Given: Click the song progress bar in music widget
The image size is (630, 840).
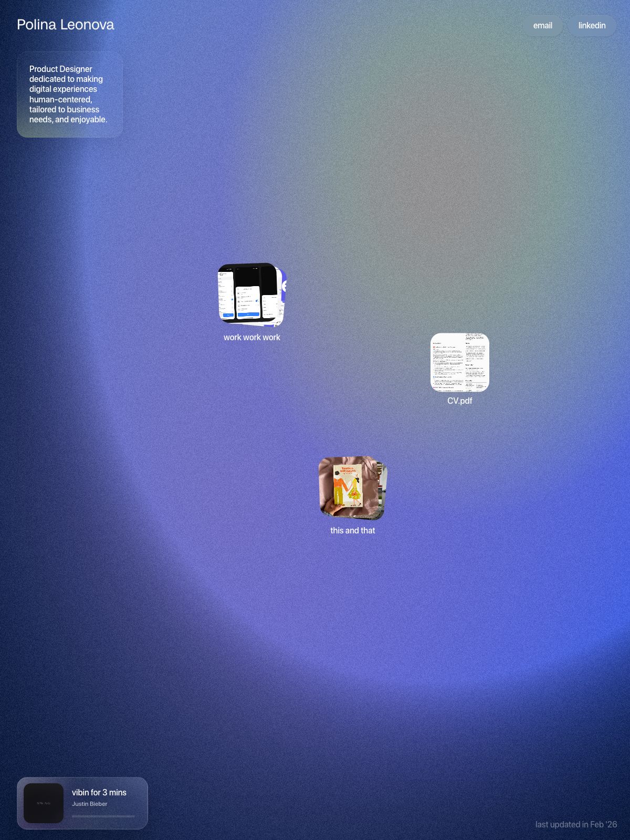Looking at the screenshot, I should tap(103, 816).
